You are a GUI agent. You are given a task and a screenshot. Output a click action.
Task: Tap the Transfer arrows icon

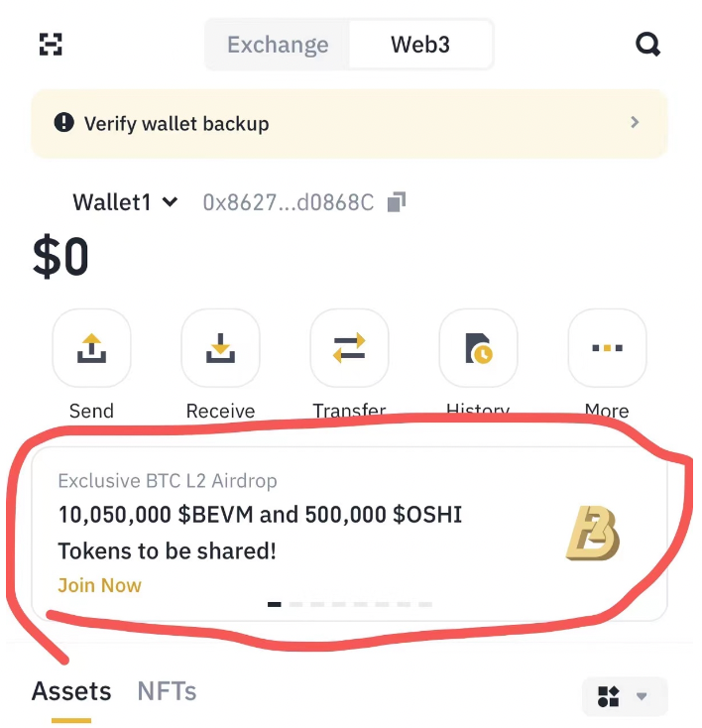pyautogui.click(x=350, y=348)
